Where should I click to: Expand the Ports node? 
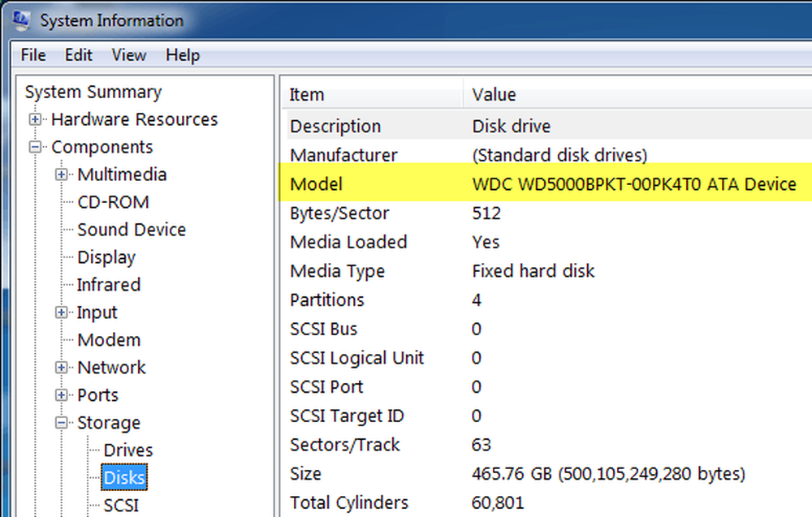61,395
